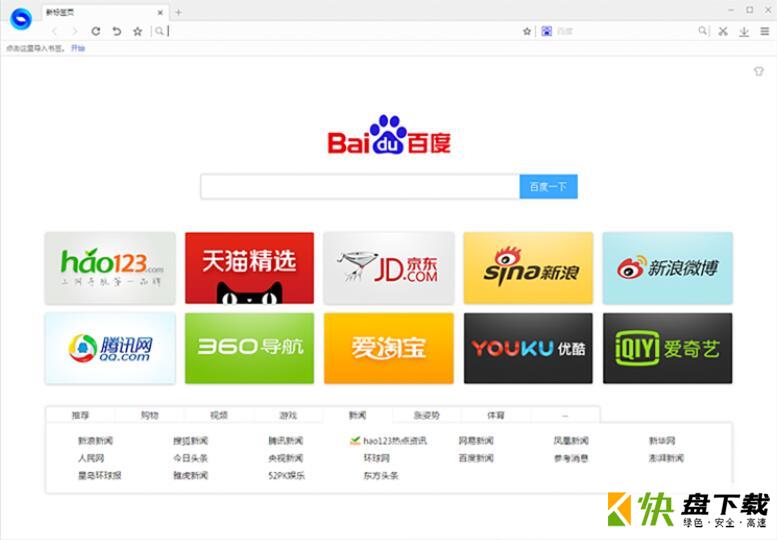
Task: Open the 凤凰新闻 link
Action: [571, 440]
